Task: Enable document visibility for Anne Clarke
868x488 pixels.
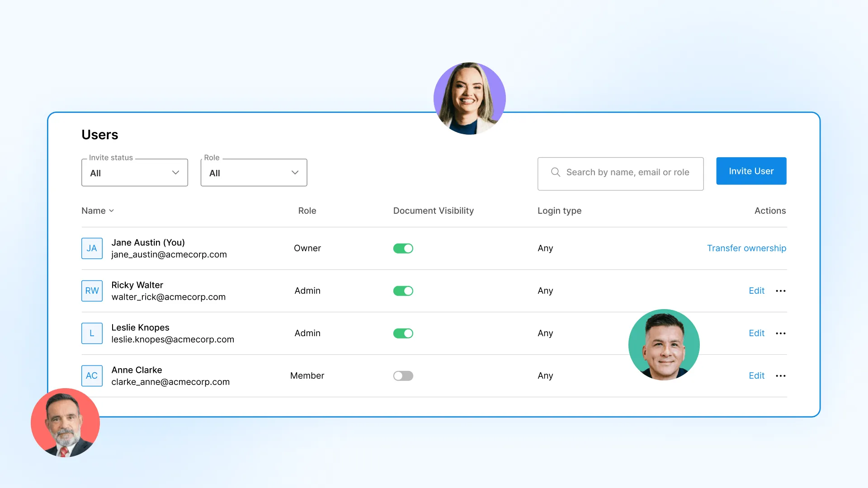Action: click(x=403, y=375)
